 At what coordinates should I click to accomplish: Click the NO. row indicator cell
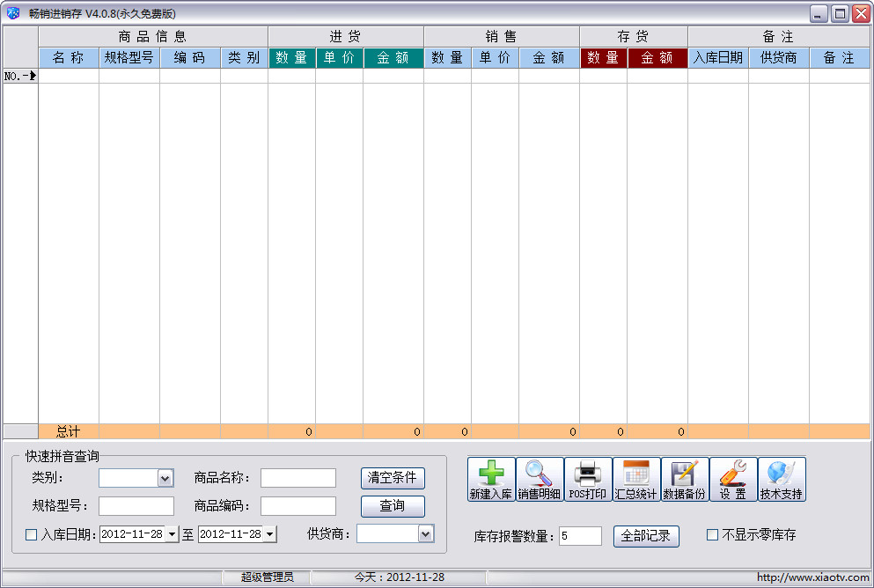point(20,76)
